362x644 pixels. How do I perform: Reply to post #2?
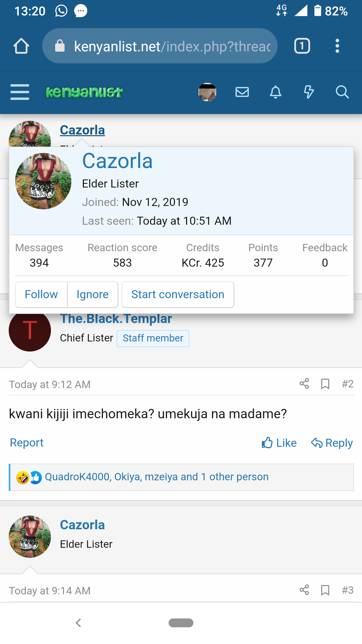click(331, 443)
